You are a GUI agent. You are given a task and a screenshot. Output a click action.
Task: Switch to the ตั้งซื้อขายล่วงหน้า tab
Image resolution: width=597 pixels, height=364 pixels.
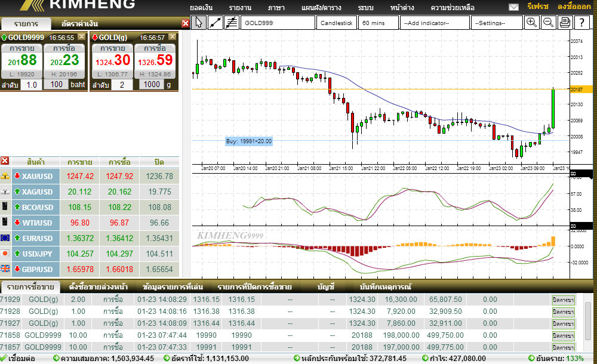(x=99, y=286)
